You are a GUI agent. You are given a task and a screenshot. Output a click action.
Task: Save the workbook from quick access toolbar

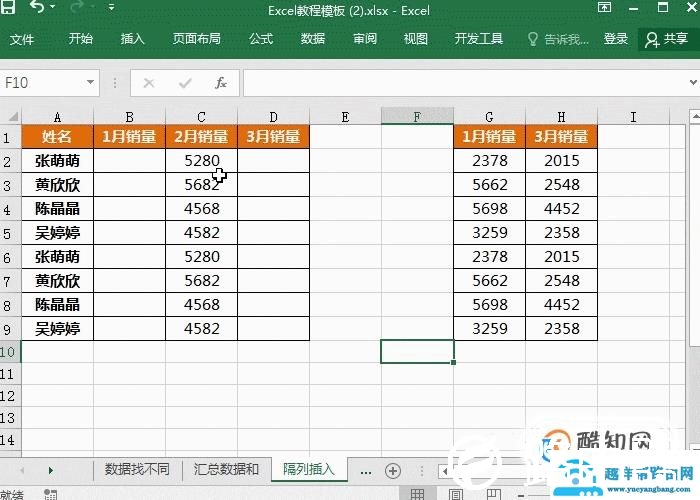click(8, 7)
